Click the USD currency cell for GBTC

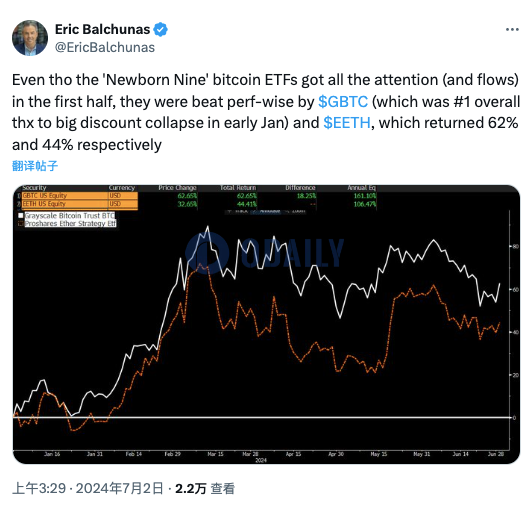click(x=115, y=195)
